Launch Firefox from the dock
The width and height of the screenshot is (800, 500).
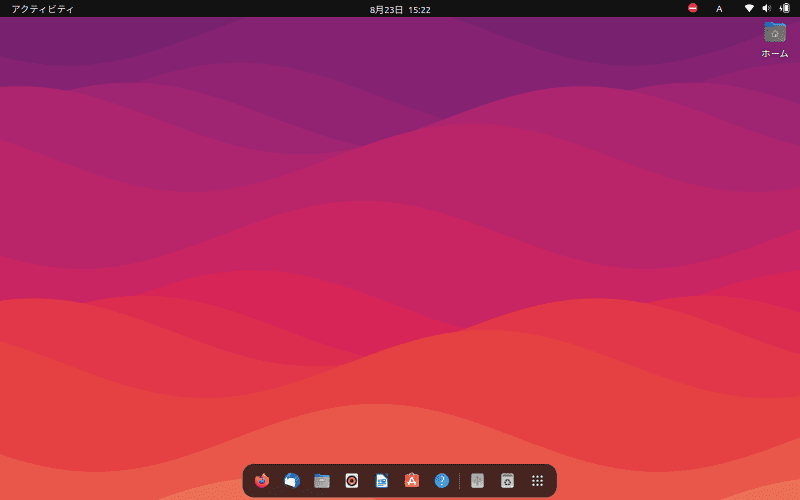point(262,481)
